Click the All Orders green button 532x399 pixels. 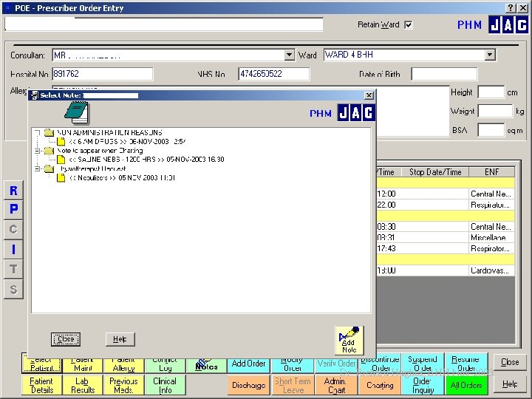point(466,385)
